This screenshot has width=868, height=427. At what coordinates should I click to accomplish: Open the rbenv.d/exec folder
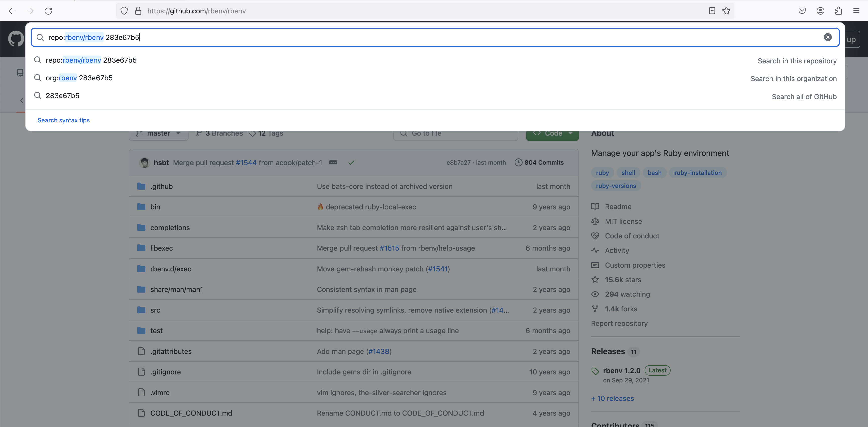click(x=170, y=269)
